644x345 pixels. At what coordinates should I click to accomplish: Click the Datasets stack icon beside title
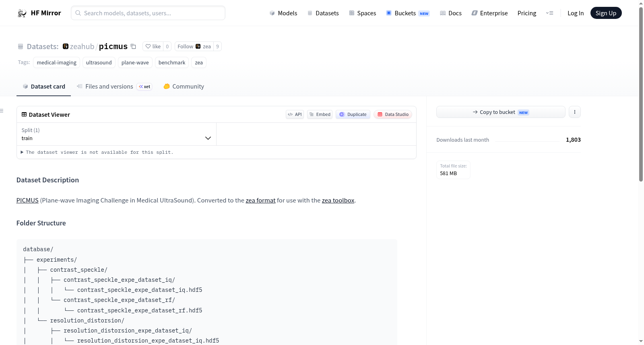coord(21,47)
